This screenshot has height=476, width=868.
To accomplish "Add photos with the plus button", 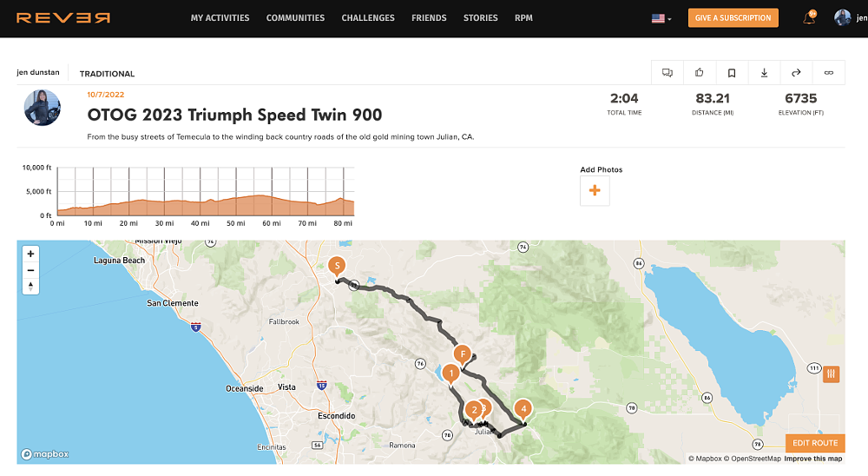I will (595, 190).
